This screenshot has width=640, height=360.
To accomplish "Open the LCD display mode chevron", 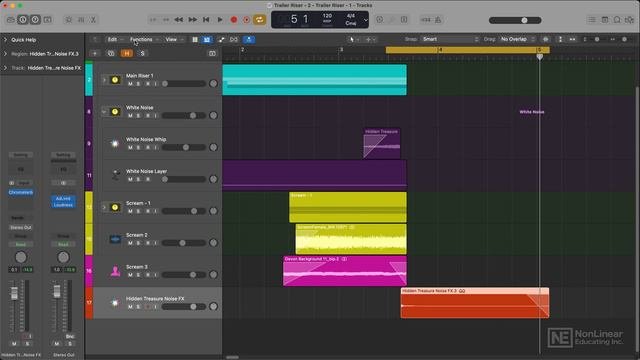I will pyautogui.click(x=366, y=20).
